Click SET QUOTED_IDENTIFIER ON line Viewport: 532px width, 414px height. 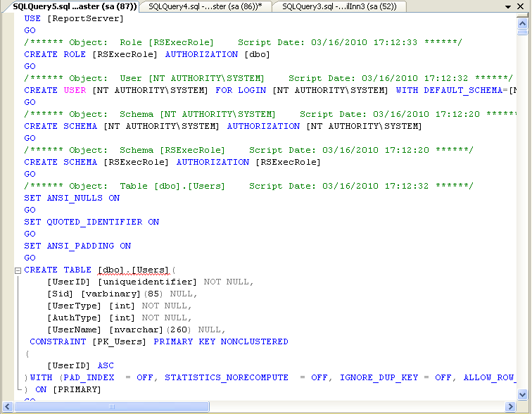pos(91,222)
